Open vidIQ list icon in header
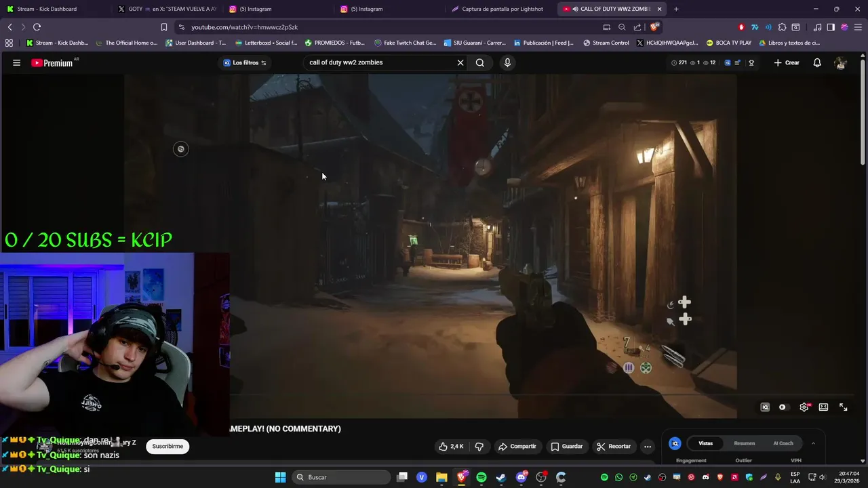Viewport: 868px width, 488px height. 738,62
